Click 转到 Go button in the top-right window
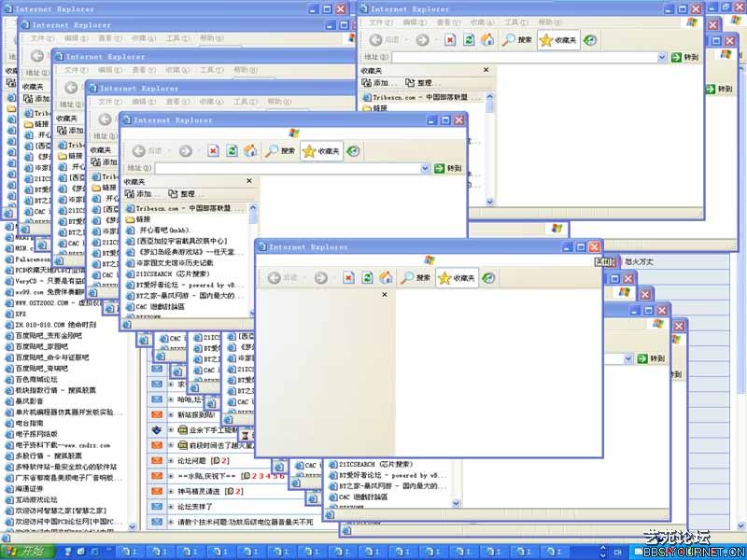Screen dimensions: 747x560 coord(684,57)
